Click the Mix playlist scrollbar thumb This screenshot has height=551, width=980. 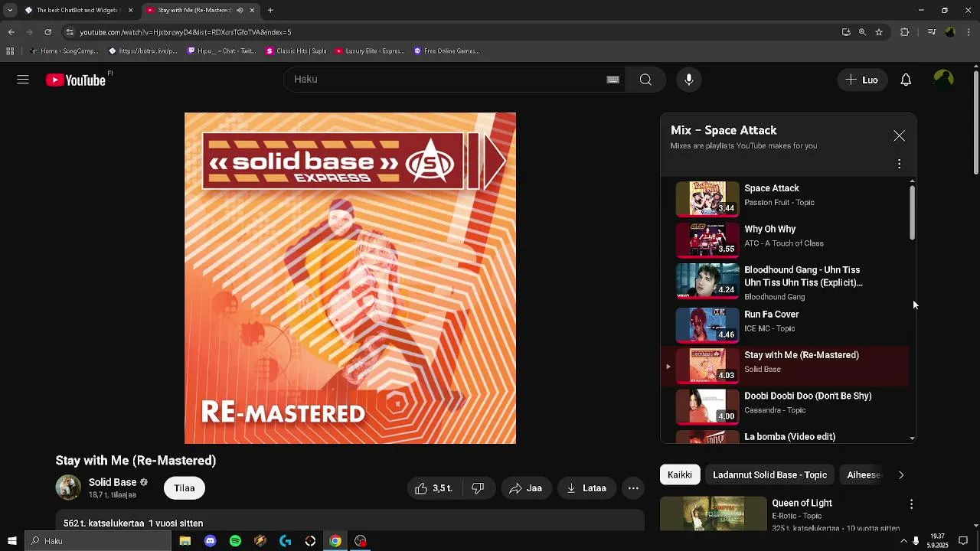pyautogui.click(x=912, y=213)
